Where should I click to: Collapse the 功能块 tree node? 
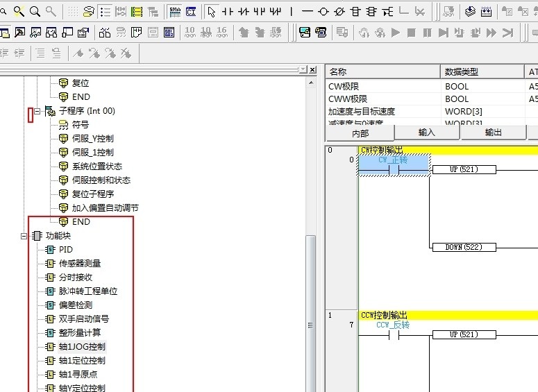24,236
